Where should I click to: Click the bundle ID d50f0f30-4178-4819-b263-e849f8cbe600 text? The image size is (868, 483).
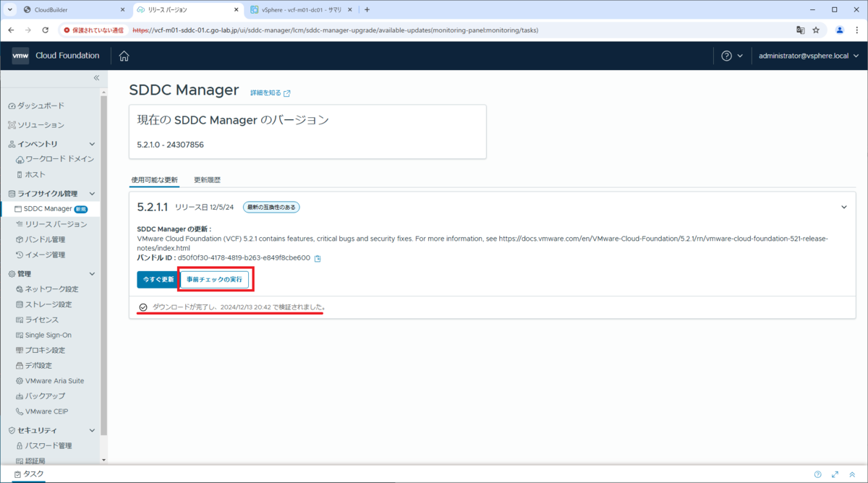[x=244, y=257]
